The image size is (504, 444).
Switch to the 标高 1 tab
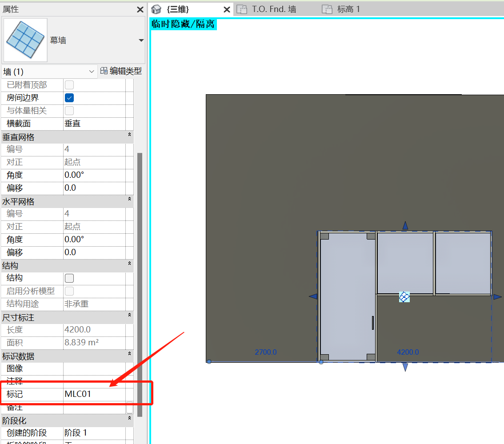tap(349, 9)
